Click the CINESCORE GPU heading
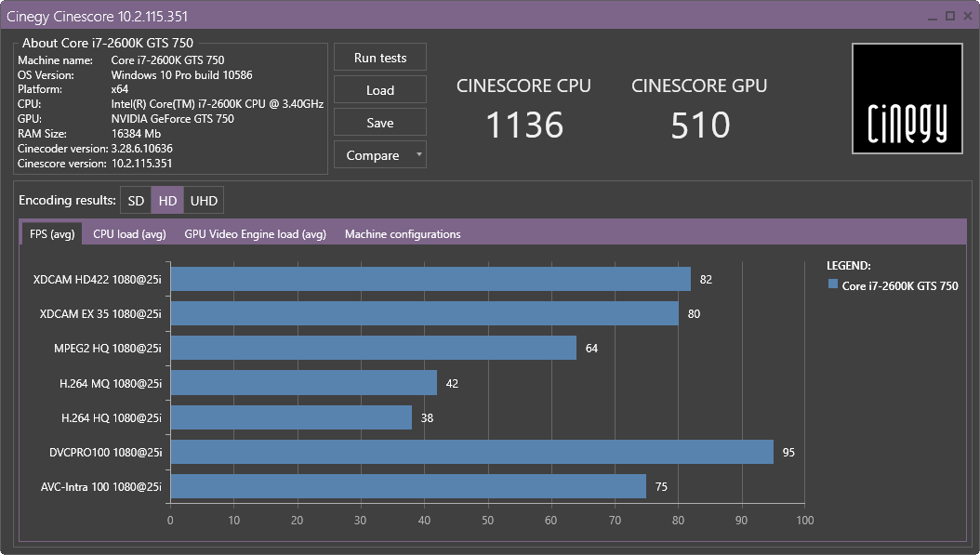Screen dimensions: 980x555 point(699,86)
